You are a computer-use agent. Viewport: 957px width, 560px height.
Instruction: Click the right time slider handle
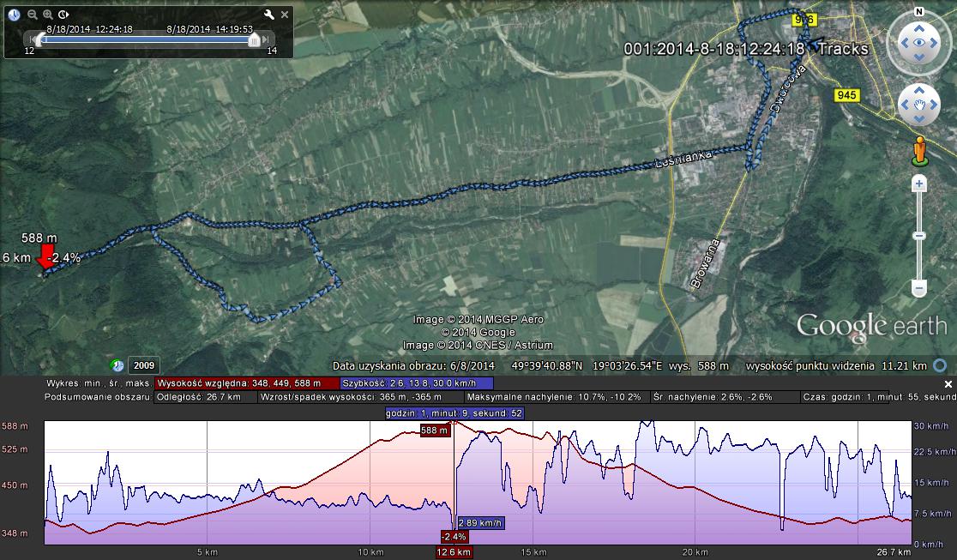tap(254, 39)
